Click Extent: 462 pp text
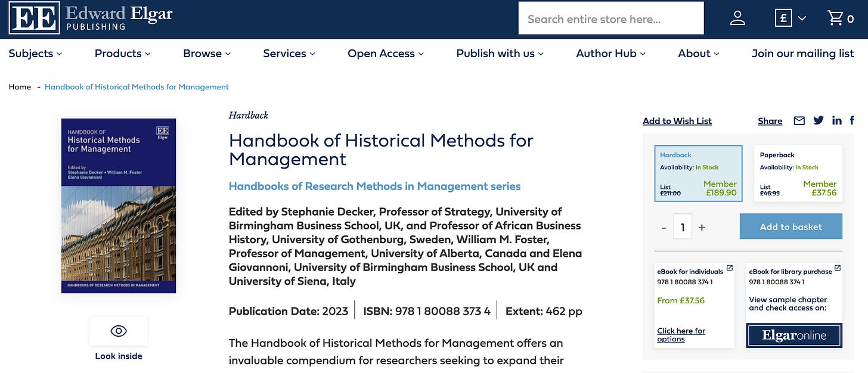This screenshot has height=373, width=868. 544,311
